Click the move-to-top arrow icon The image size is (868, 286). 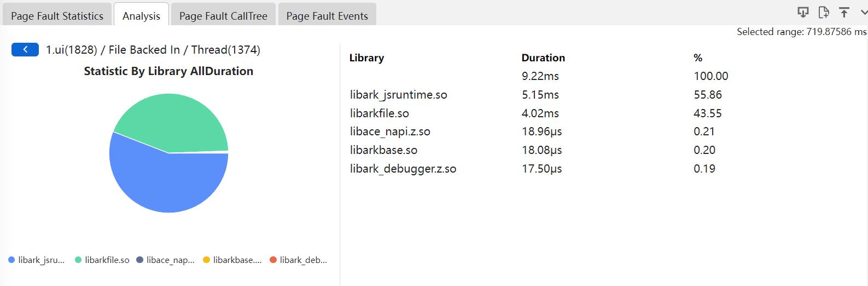(844, 12)
